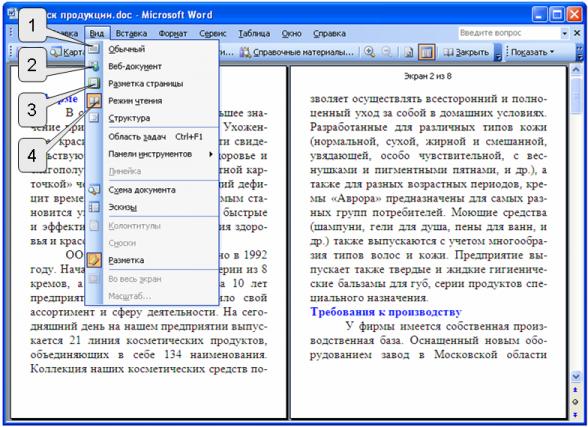The height and width of the screenshot is (427, 588).
Task: Click the increase text size magnifier icon
Action: 370,52
